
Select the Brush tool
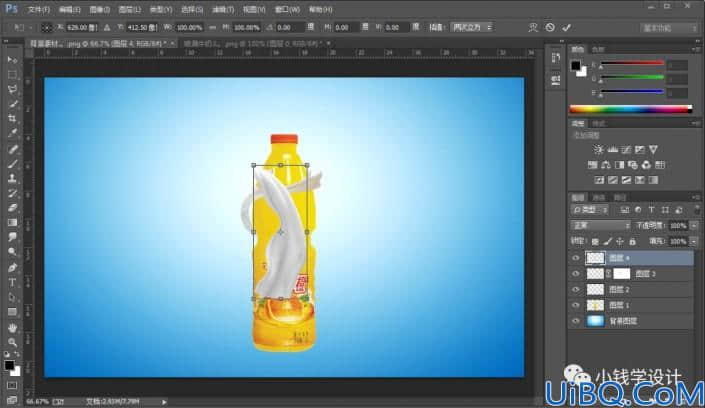click(x=12, y=164)
